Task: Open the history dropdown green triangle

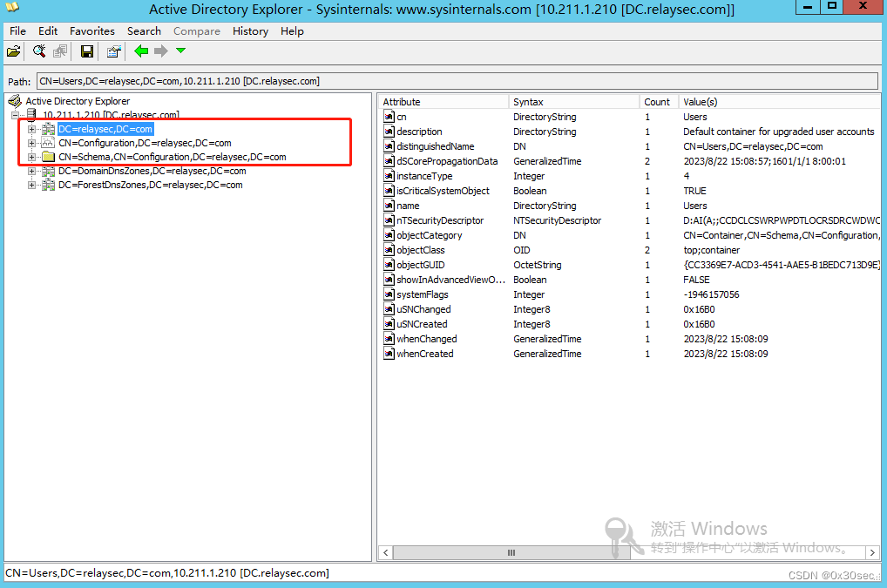Action: click(181, 51)
